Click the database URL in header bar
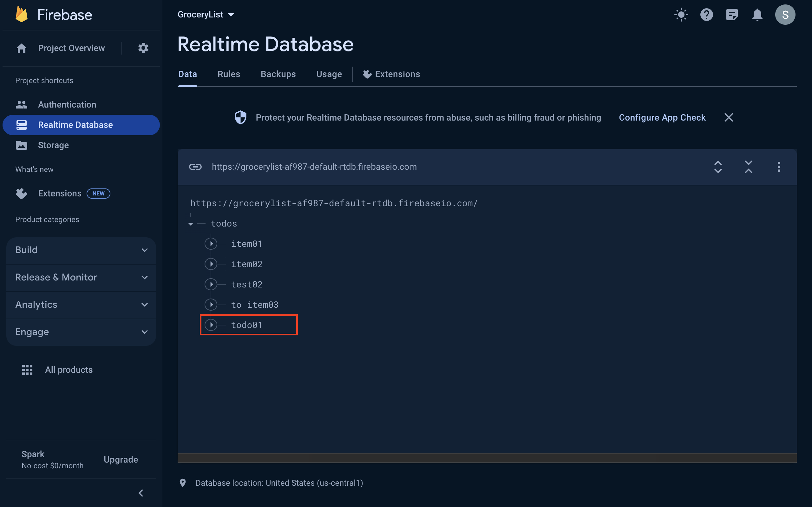Screen dimensions: 812x507 314,167
